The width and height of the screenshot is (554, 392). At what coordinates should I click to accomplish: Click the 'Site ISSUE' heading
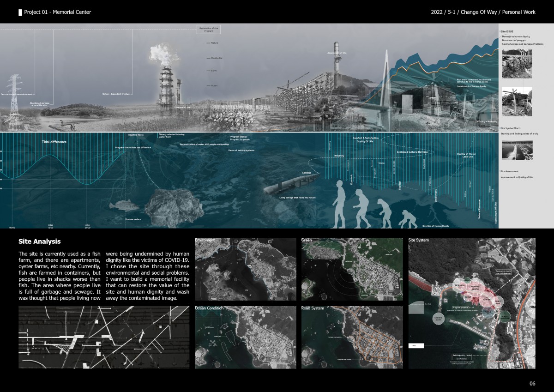coord(507,31)
